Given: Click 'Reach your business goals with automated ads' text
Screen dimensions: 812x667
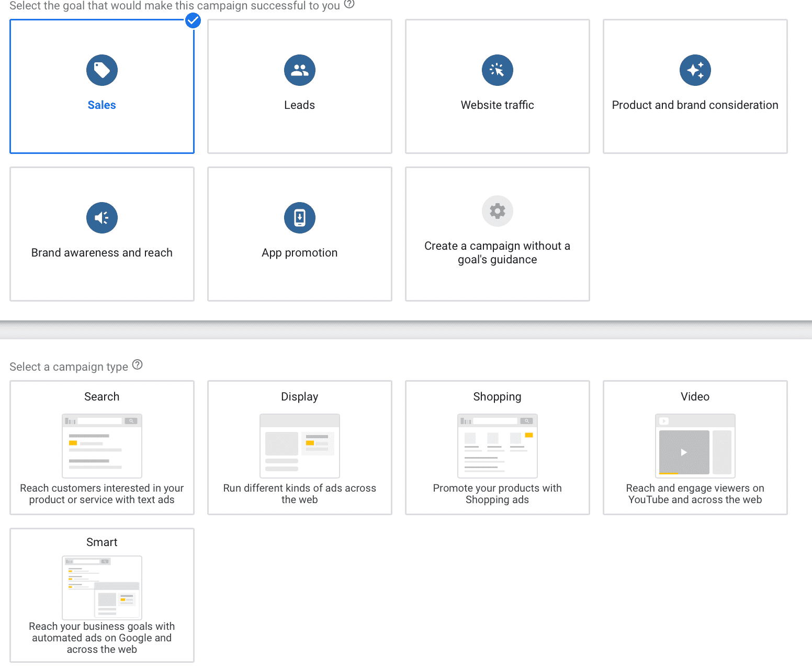Looking at the screenshot, I should click(102, 638).
